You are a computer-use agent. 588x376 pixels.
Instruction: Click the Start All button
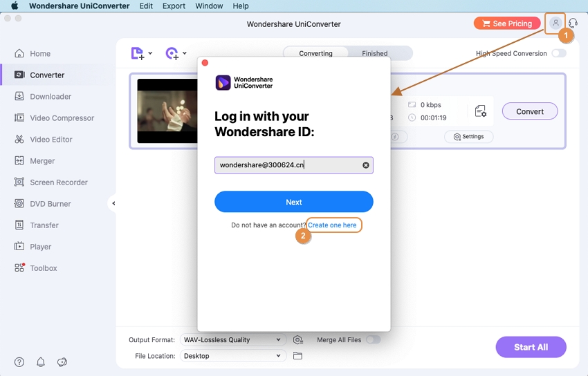[531, 347]
